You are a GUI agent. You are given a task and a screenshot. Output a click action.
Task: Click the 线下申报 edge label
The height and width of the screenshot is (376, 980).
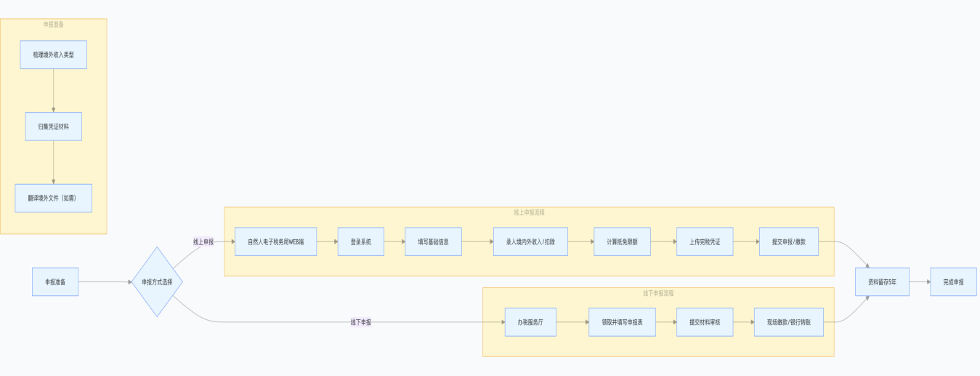coord(360,321)
